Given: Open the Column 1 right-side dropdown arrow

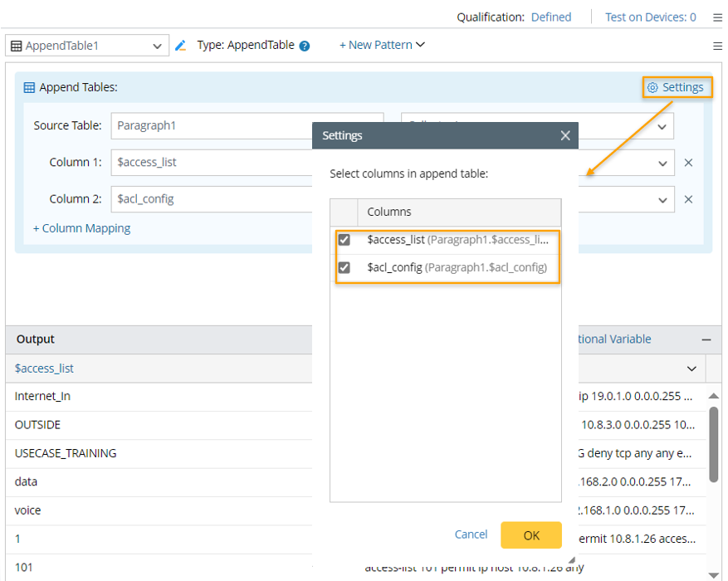Looking at the screenshot, I should tap(662, 163).
